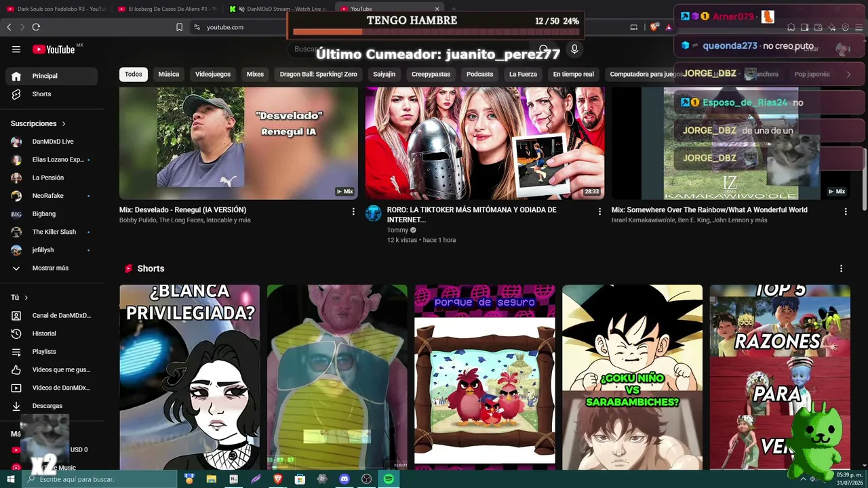Expand the Suscripciones section header
This screenshot has height=488, width=868.
tap(38, 124)
